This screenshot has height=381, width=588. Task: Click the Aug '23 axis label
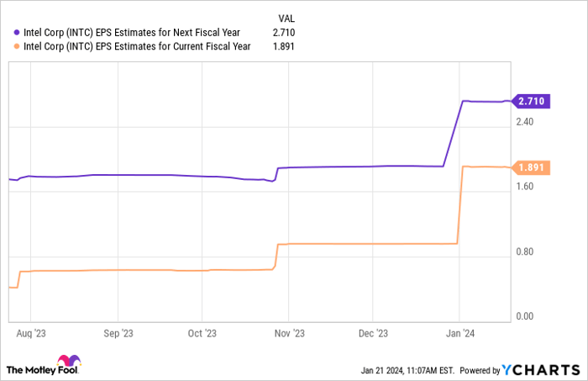pyautogui.click(x=30, y=333)
